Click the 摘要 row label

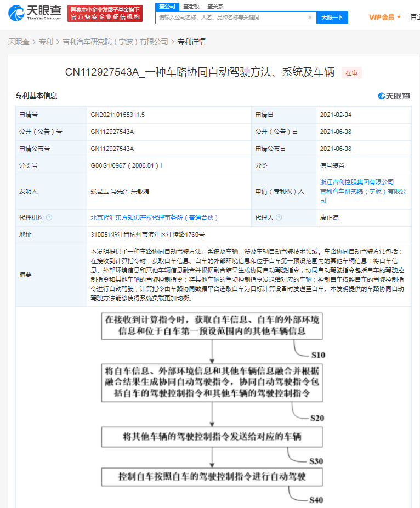pos(25,275)
